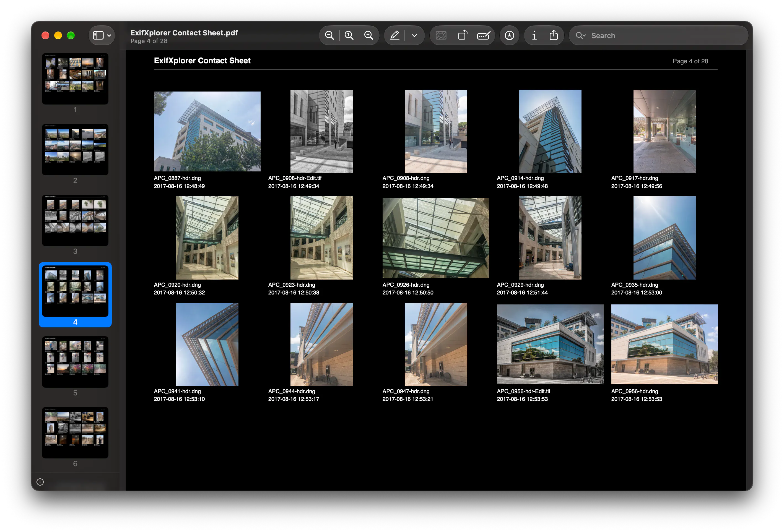Select page 4 thumbnail in sidebar
This screenshot has width=784, height=532.
tap(75, 291)
